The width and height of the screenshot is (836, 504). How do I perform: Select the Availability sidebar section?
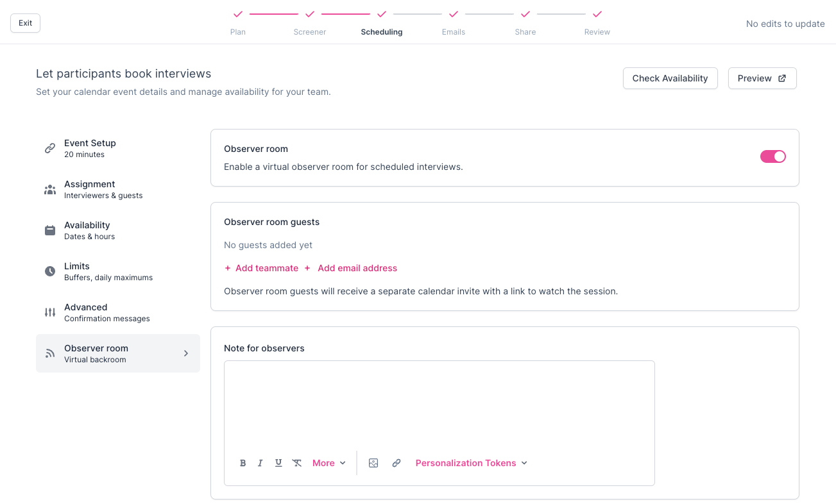click(87, 230)
